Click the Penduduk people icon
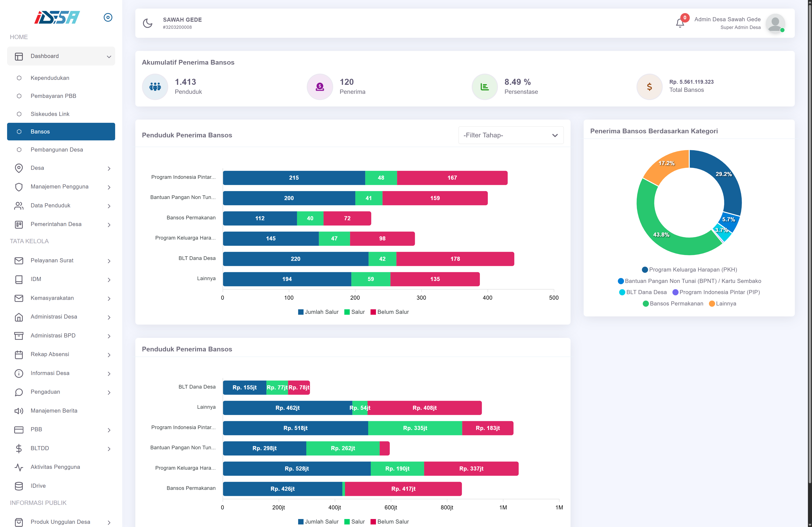812x527 pixels. (x=155, y=87)
